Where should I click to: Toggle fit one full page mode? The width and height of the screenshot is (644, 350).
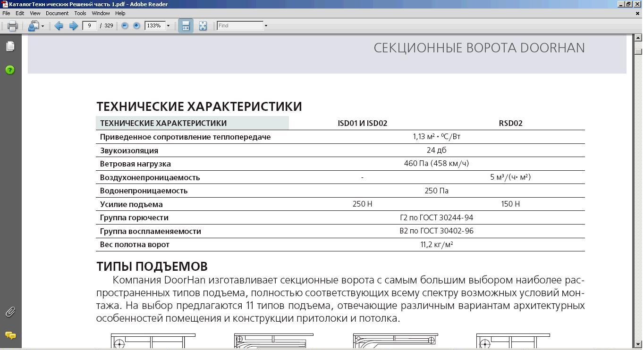[203, 26]
